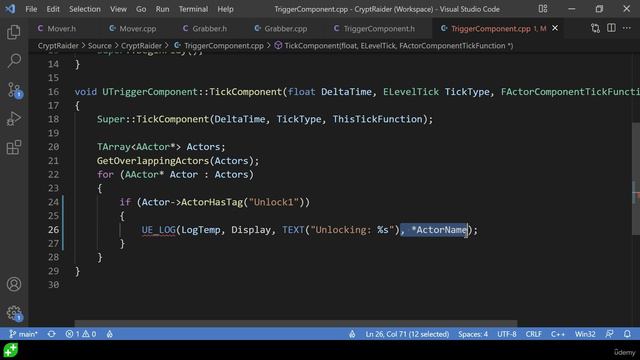This screenshot has height=360, width=640.
Task: Click the "Unlock1" string on line 24
Action: coord(274,202)
